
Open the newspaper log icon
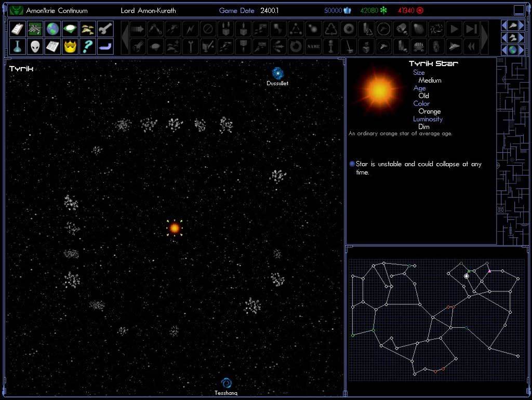pos(52,46)
